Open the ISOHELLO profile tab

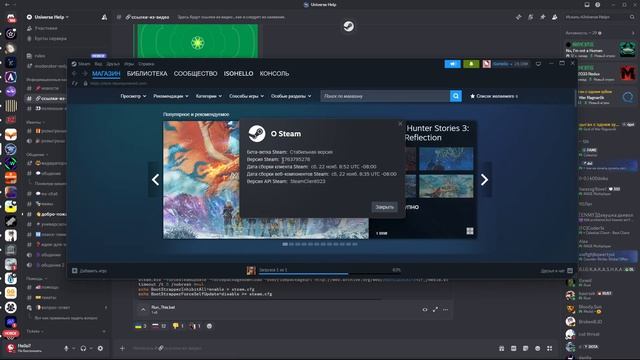tap(238, 73)
